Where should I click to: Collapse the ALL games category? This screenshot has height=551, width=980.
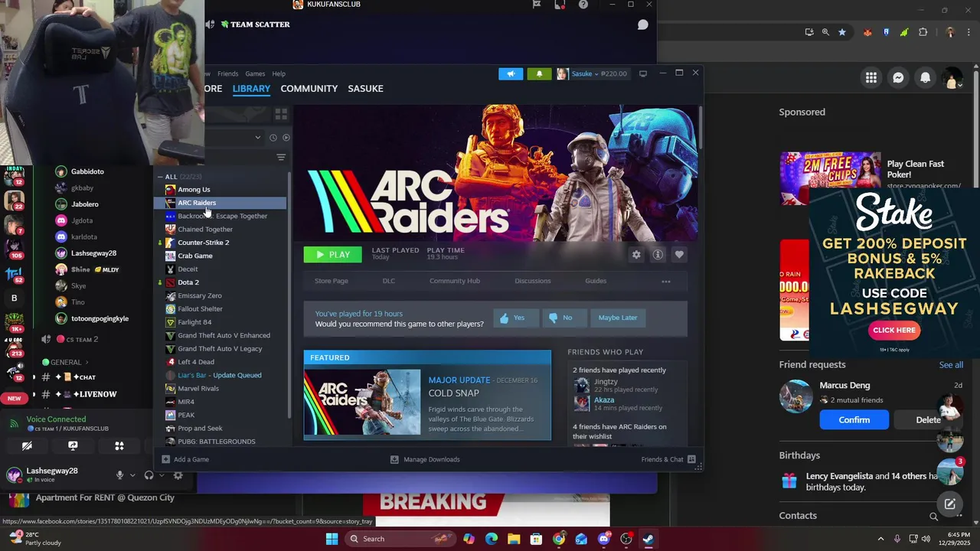click(161, 177)
